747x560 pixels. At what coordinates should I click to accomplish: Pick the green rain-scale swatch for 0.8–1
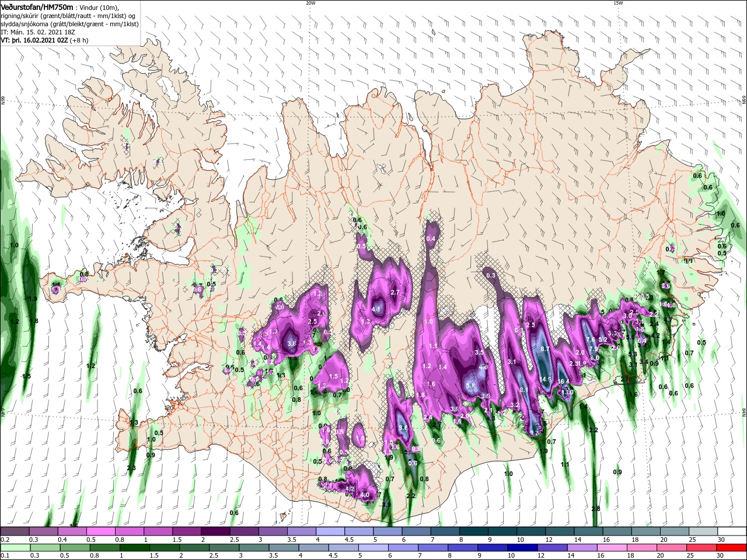tap(105, 548)
